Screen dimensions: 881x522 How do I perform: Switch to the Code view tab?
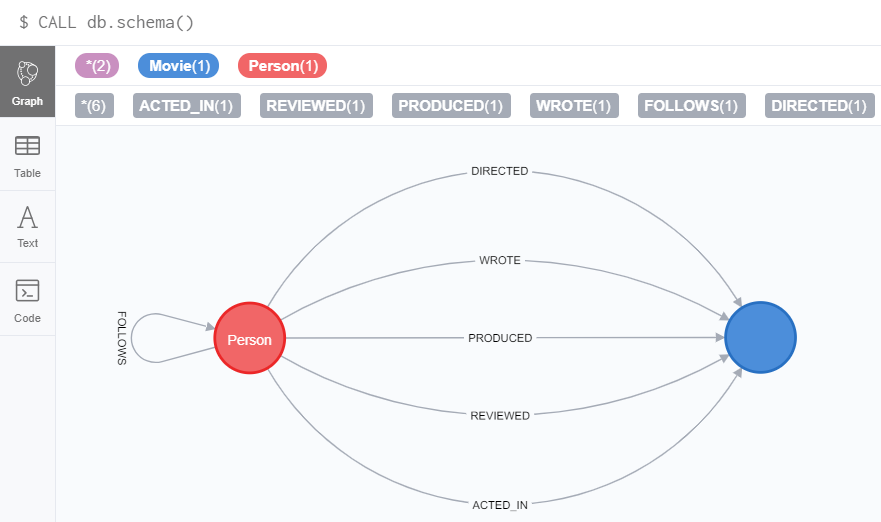pos(28,300)
